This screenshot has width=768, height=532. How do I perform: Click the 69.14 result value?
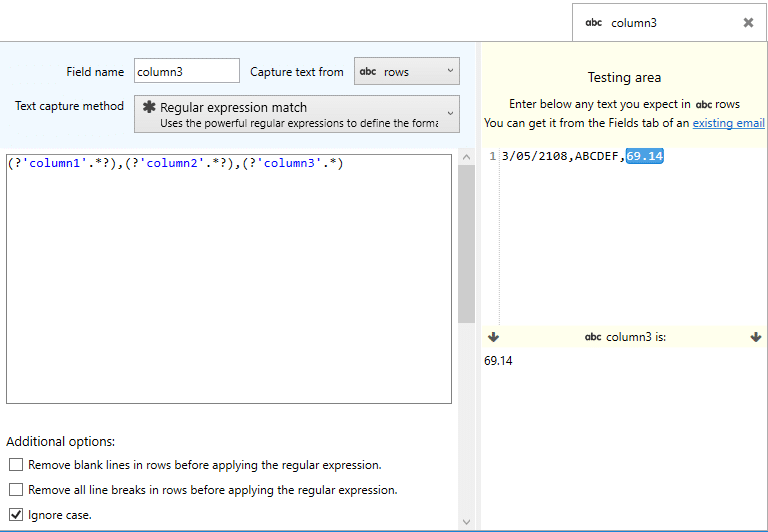[498, 361]
